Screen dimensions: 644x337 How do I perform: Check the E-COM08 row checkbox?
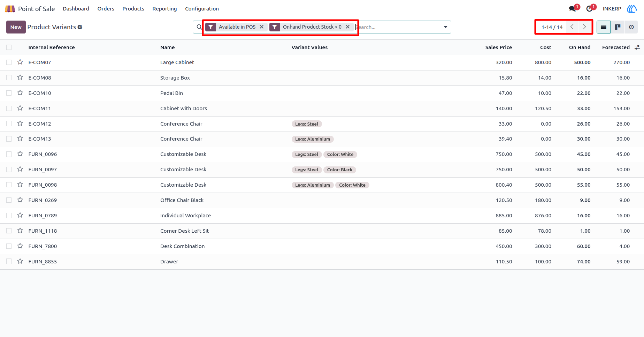(x=9, y=78)
